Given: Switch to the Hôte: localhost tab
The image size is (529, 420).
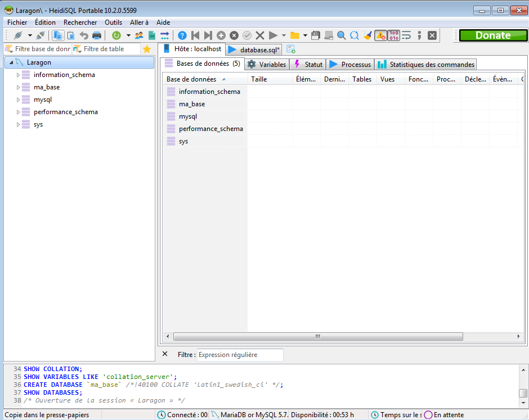Looking at the screenshot, I should [x=192, y=49].
